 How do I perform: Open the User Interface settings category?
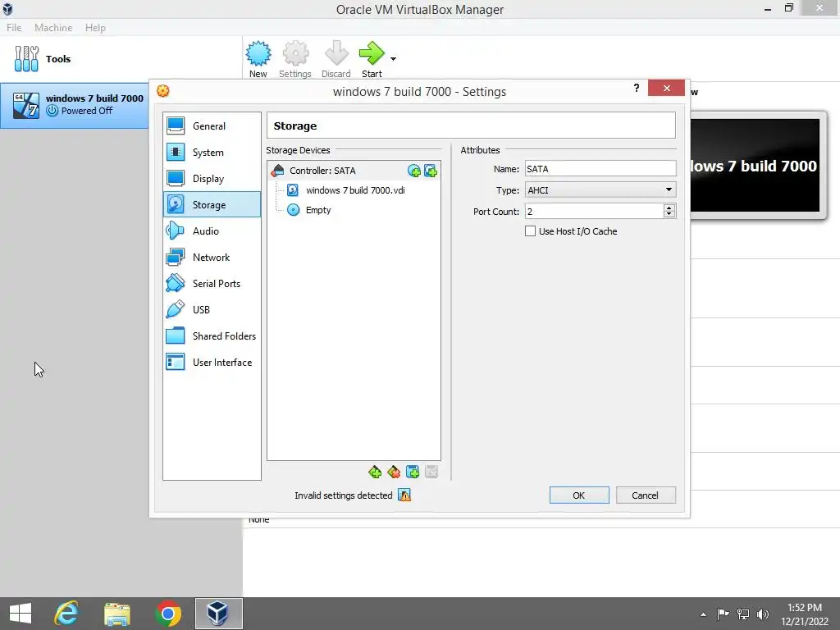[212, 362]
